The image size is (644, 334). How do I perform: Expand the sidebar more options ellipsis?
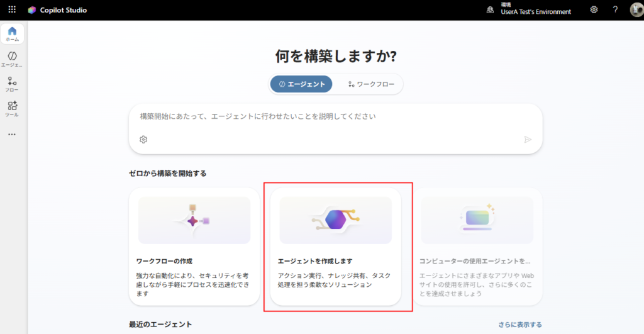[12, 134]
